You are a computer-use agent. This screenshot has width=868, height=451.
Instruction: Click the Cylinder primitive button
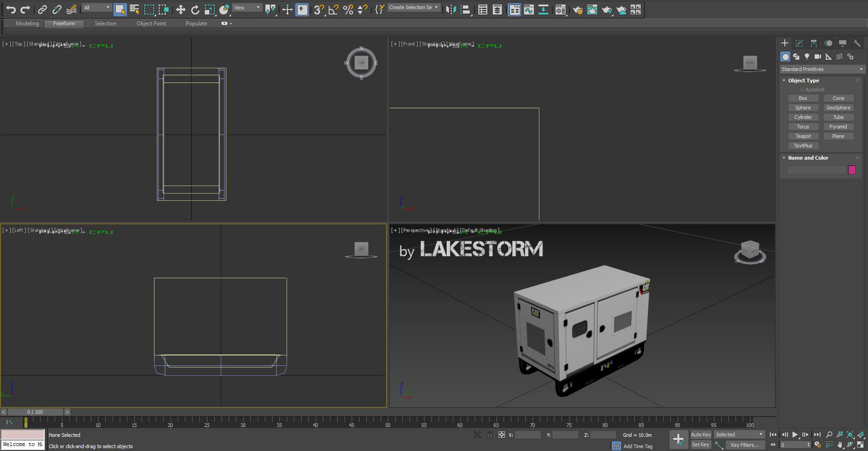(803, 118)
